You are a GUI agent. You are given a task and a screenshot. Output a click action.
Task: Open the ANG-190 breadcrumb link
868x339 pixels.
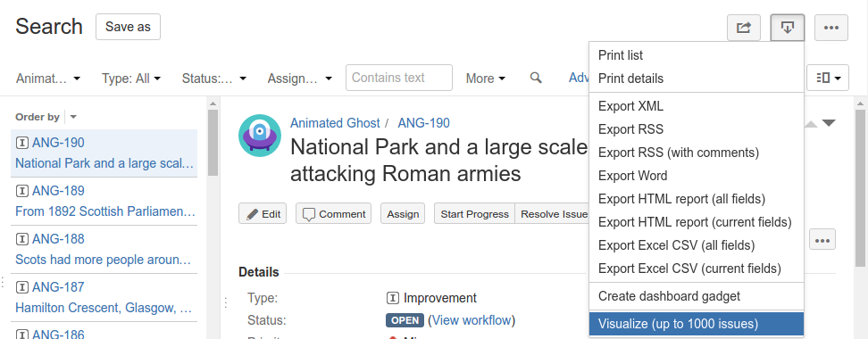[423, 123]
